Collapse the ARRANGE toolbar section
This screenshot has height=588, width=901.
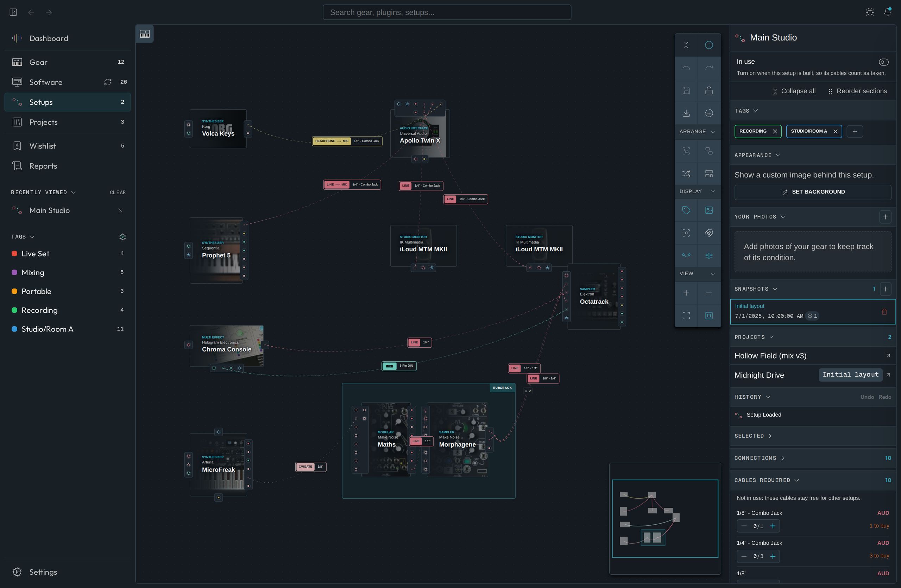click(x=697, y=132)
